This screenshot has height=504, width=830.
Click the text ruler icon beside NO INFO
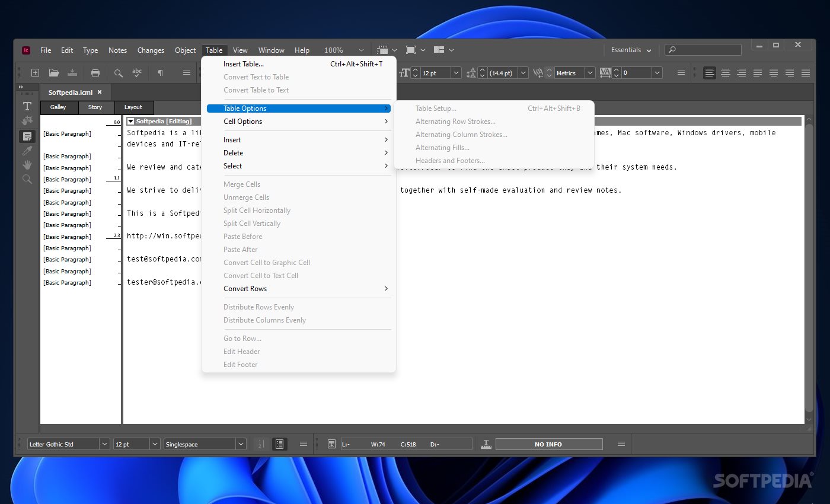[x=486, y=444]
